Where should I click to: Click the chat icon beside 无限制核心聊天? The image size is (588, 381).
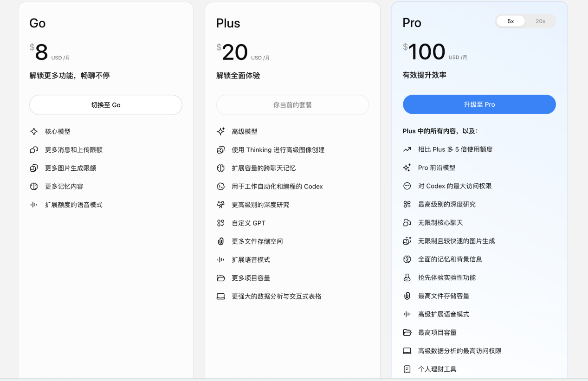[x=407, y=223]
